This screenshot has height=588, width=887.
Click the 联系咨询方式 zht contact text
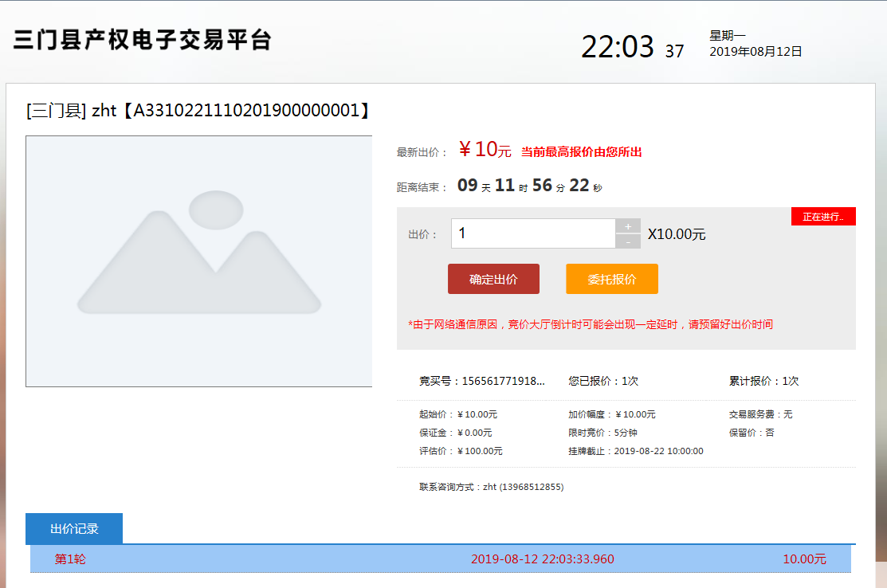(492, 487)
